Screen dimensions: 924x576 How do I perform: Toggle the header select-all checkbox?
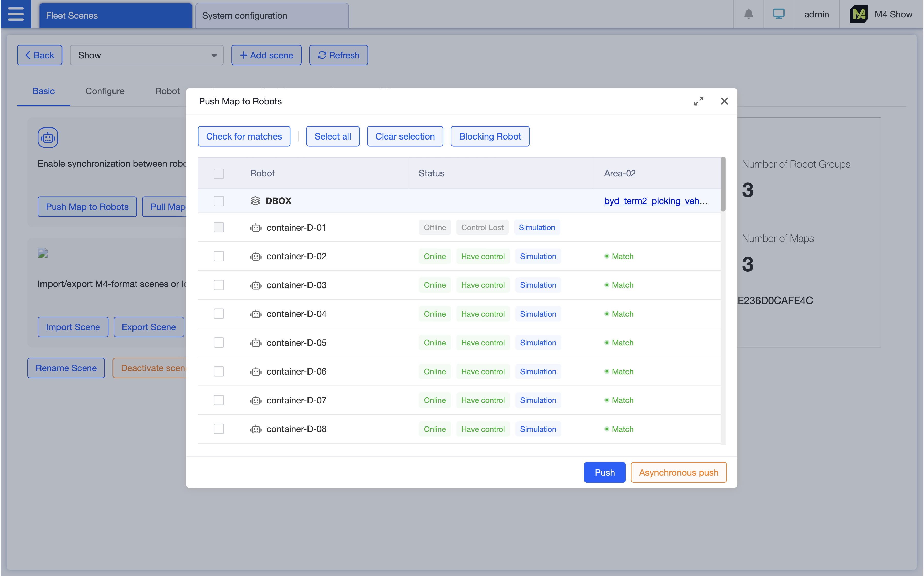point(219,174)
